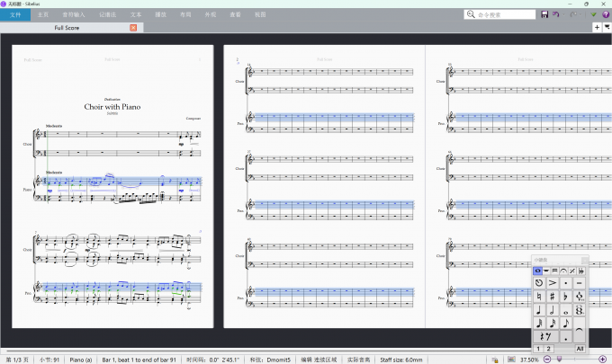Viewport: 612px width, 364px height.
Task: Open the undo history dropdown arrow
Action: click(563, 14)
